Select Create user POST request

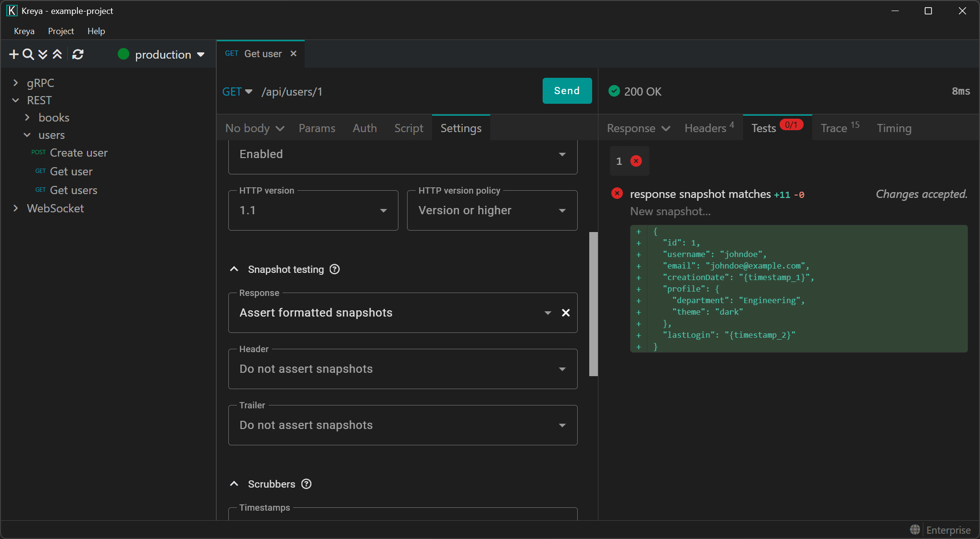(78, 153)
